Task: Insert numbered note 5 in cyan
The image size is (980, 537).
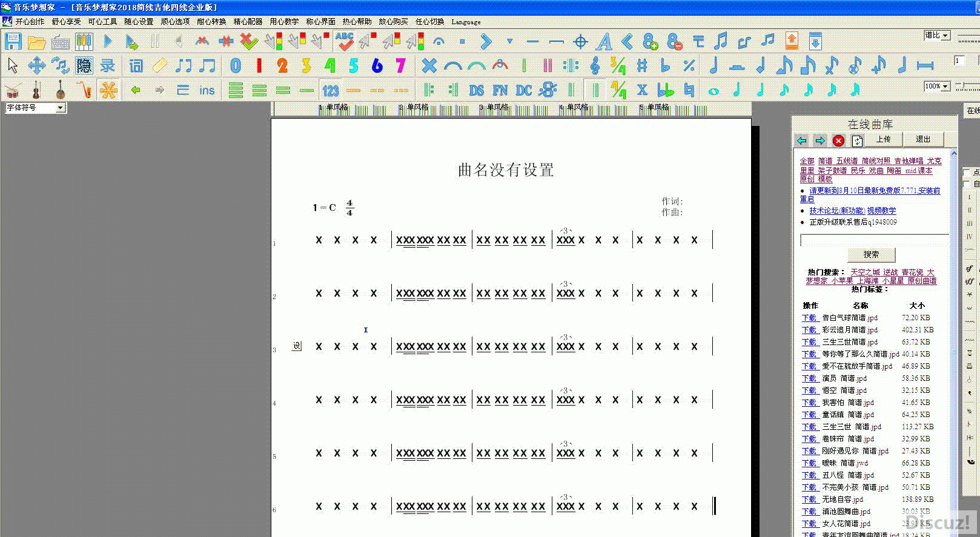Action: click(x=354, y=65)
